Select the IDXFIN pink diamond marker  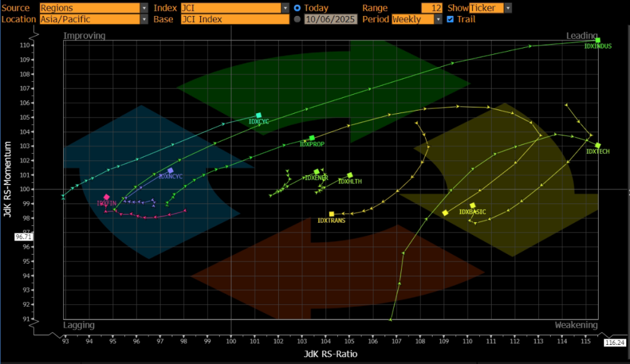tap(106, 197)
